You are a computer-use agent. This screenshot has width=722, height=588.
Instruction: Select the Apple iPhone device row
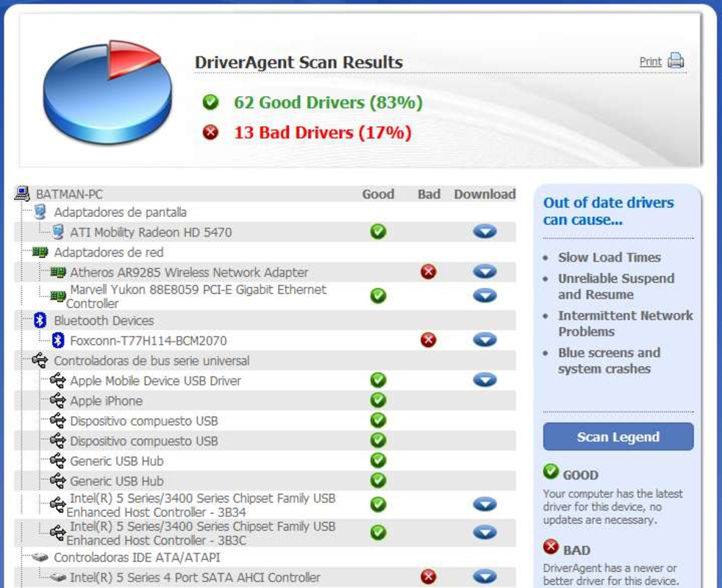click(265, 401)
